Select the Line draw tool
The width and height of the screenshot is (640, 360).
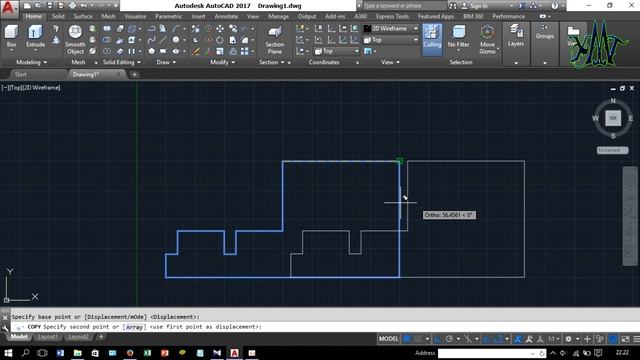click(x=163, y=40)
